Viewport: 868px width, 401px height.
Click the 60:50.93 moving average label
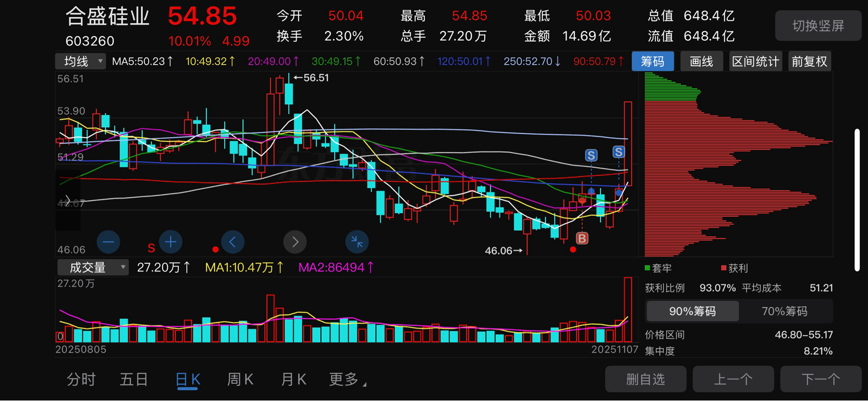(399, 62)
